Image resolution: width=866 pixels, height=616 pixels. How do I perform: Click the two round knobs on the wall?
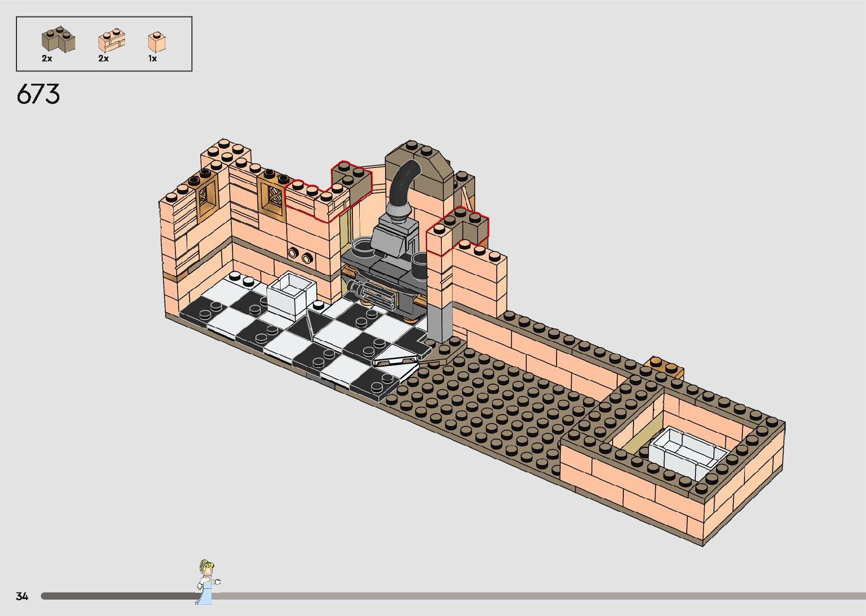pos(300,255)
